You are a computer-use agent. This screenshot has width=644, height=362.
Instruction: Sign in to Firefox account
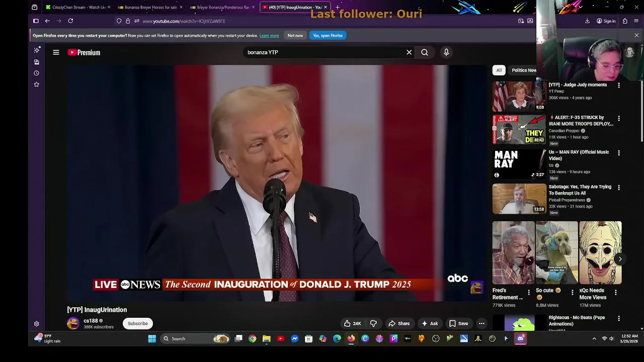pyautogui.click(x=606, y=21)
